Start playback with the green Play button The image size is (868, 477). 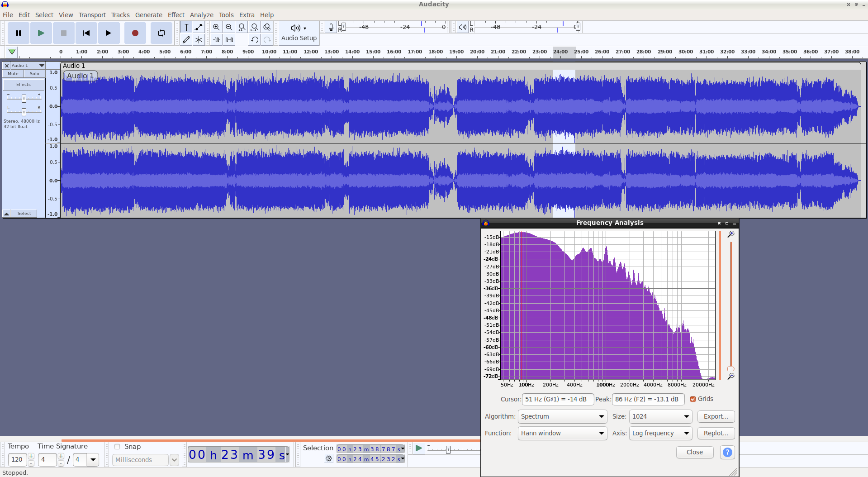click(41, 33)
